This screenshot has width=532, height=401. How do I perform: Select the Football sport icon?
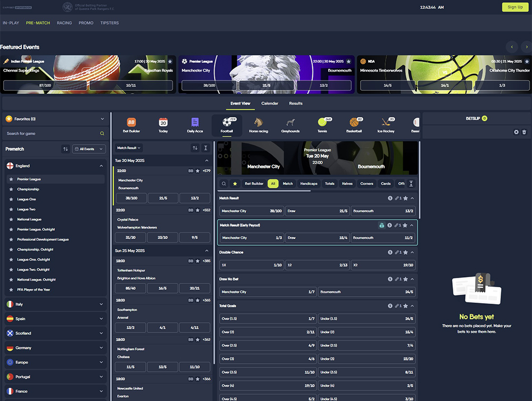coord(227,125)
